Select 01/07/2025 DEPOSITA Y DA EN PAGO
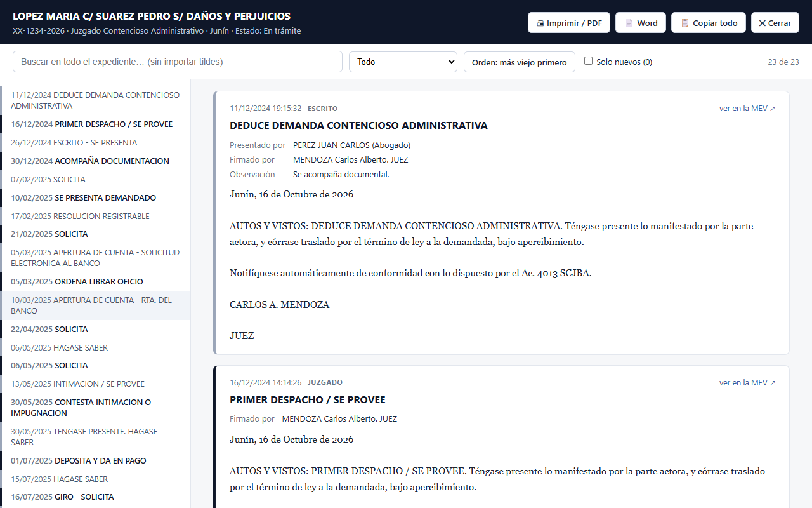The width and height of the screenshot is (812, 508). click(x=95, y=461)
